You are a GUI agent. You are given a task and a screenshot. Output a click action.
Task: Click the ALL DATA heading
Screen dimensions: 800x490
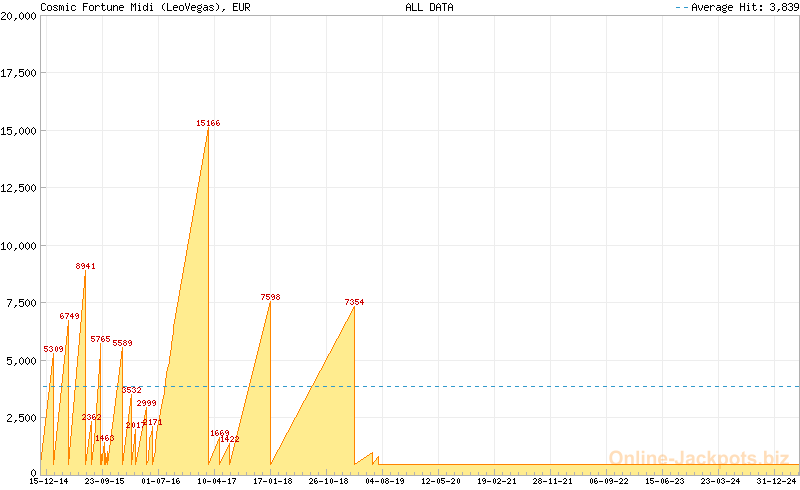pos(429,7)
